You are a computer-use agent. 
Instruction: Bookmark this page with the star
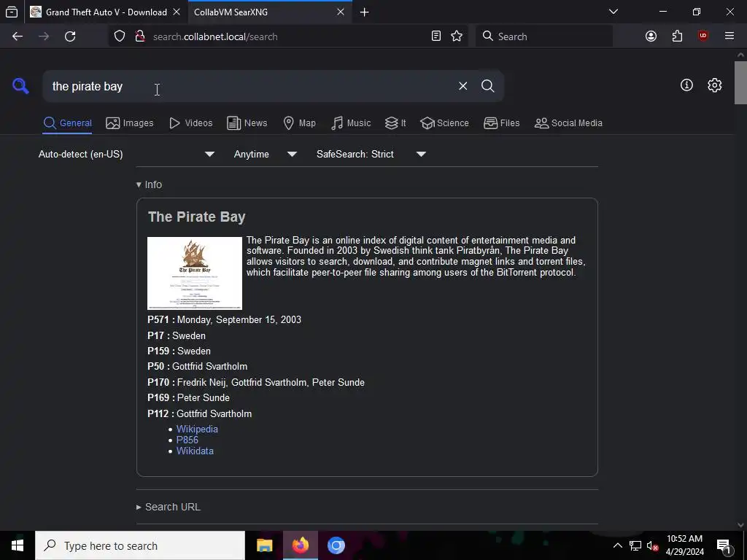457,36
